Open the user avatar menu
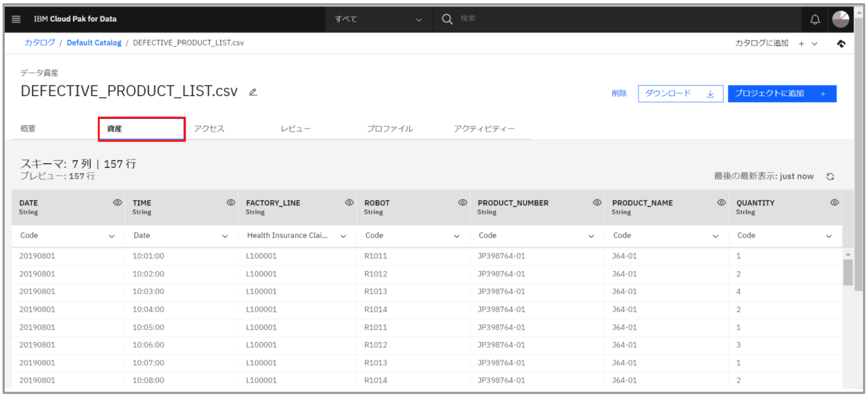Image resolution: width=868 pixels, height=396 pixels. (840, 19)
